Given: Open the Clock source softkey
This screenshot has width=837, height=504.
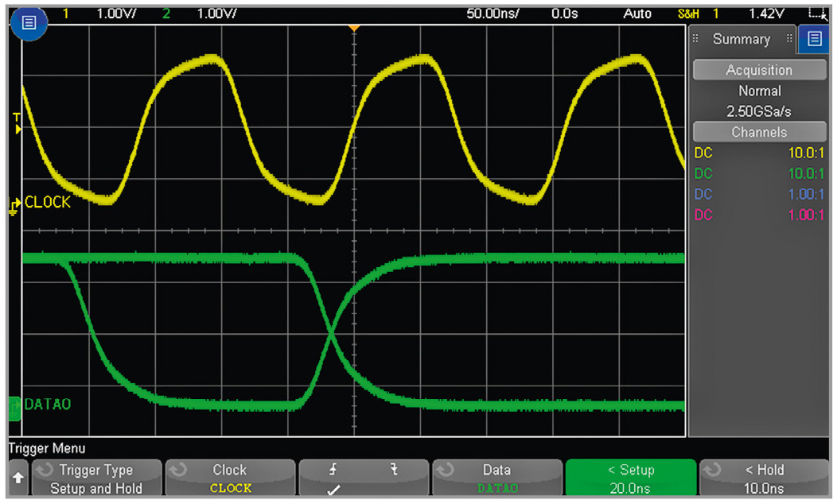Looking at the screenshot, I should 230,479.
